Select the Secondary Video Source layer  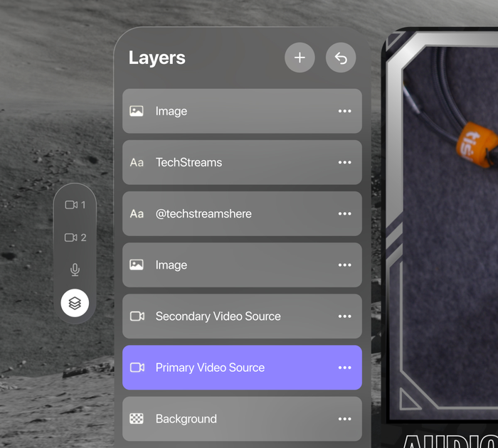pyautogui.click(x=242, y=316)
